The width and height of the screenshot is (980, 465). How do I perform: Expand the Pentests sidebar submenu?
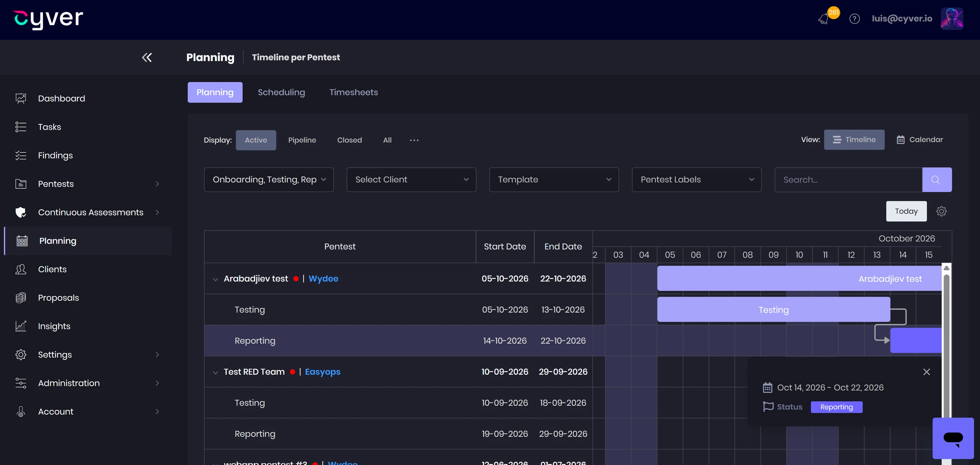tap(157, 184)
